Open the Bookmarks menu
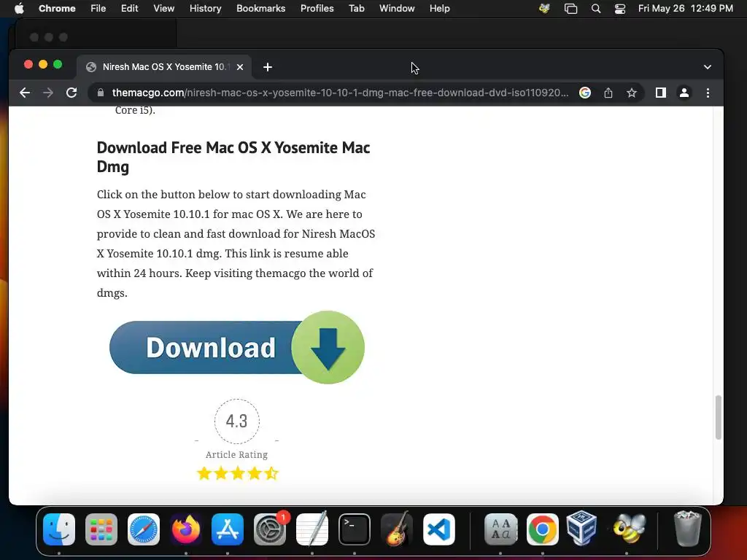The width and height of the screenshot is (747, 560). click(x=261, y=9)
